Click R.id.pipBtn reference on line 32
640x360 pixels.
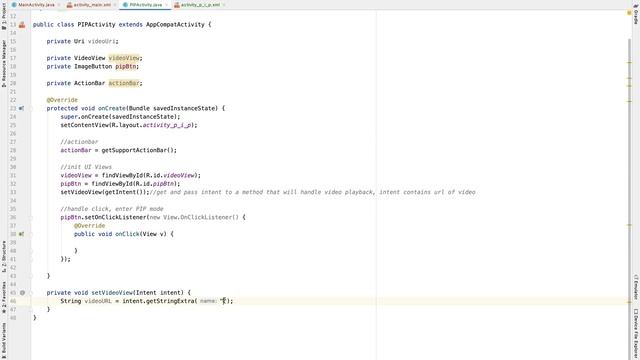(155, 184)
